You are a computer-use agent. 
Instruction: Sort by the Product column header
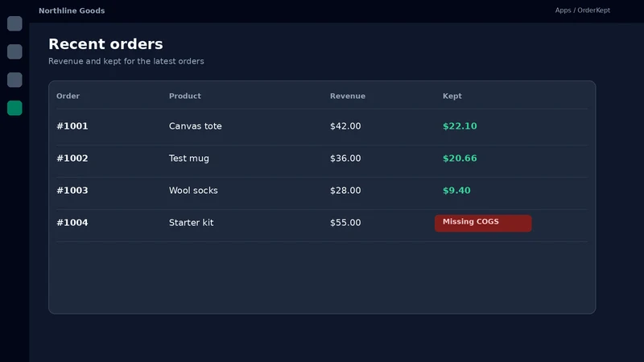click(185, 96)
